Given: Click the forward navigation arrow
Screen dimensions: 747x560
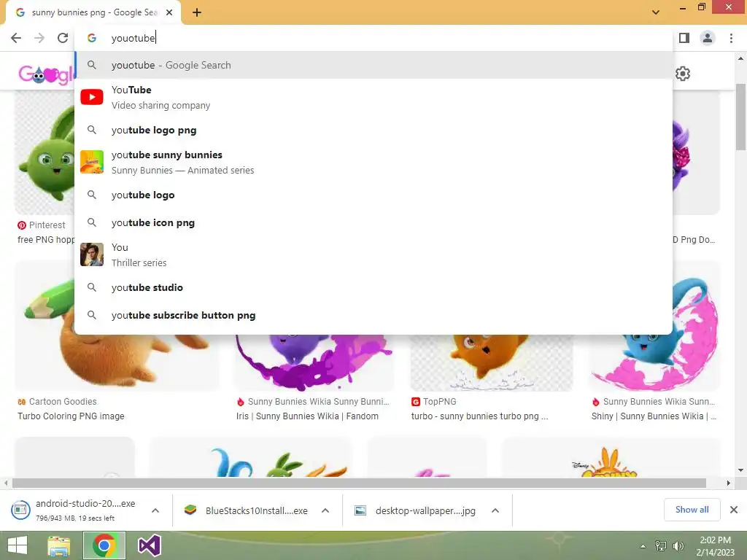Looking at the screenshot, I should 39,38.
